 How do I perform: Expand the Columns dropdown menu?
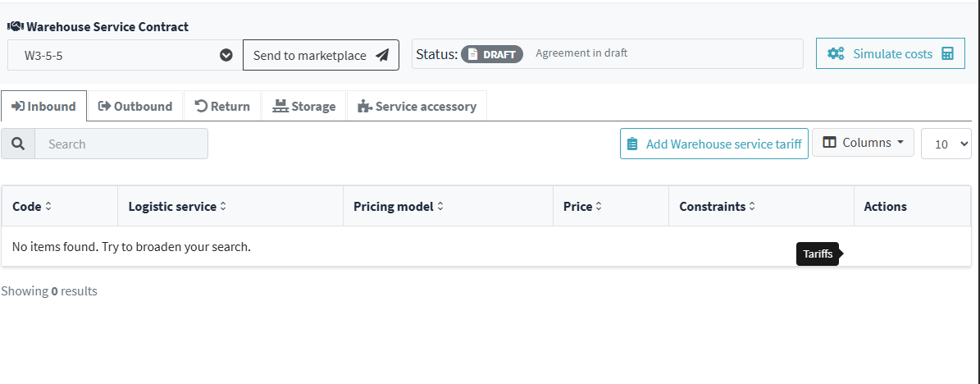coord(863,143)
